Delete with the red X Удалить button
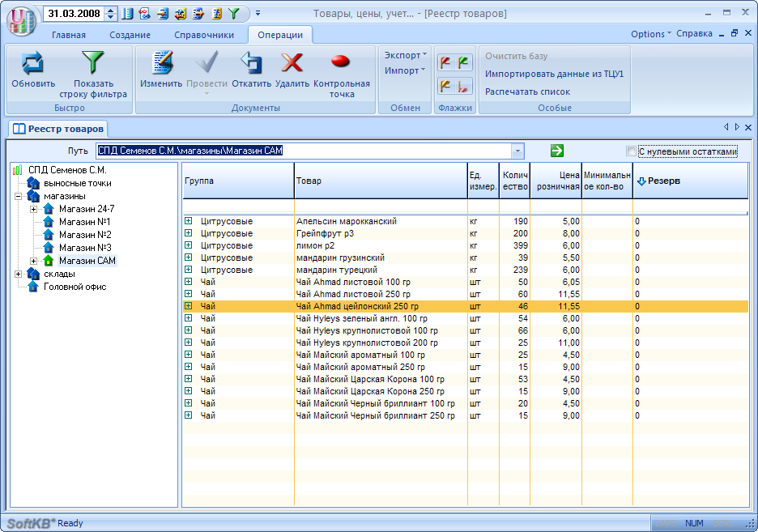 click(292, 70)
